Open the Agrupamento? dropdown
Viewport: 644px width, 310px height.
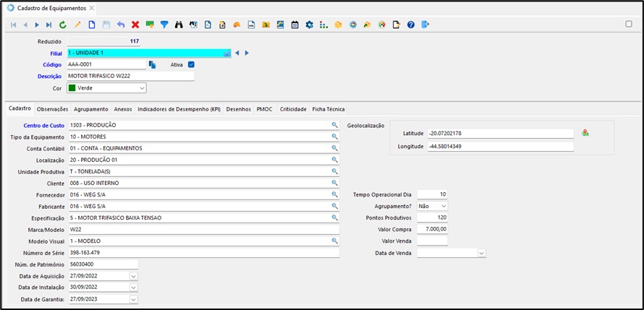click(444, 206)
